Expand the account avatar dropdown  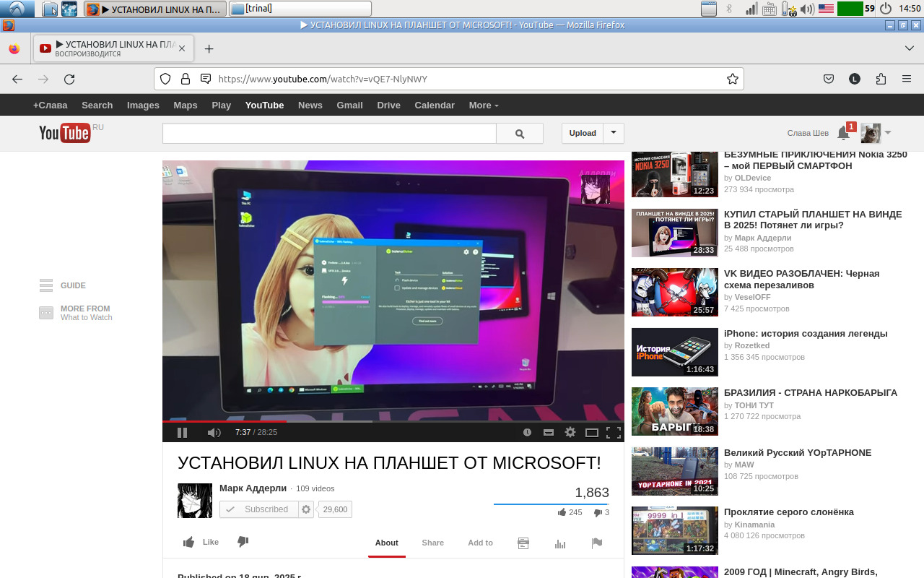(888, 133)
